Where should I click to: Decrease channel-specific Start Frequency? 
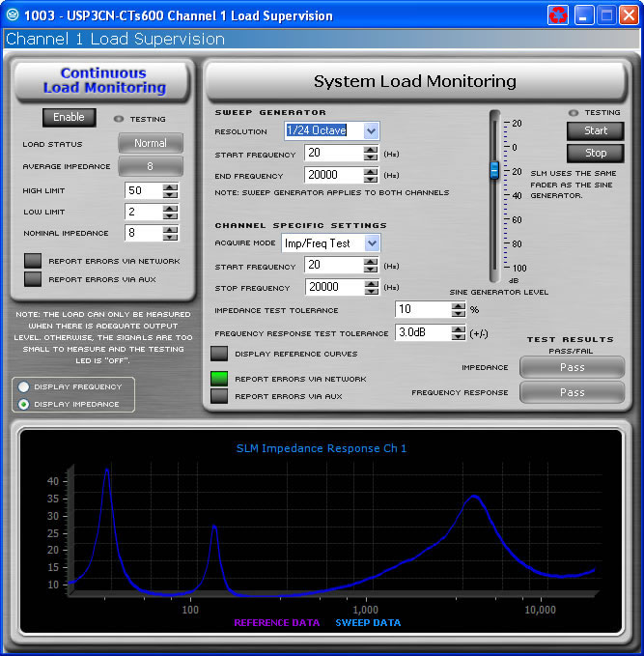pyautogui.click(x=371, y=269)
